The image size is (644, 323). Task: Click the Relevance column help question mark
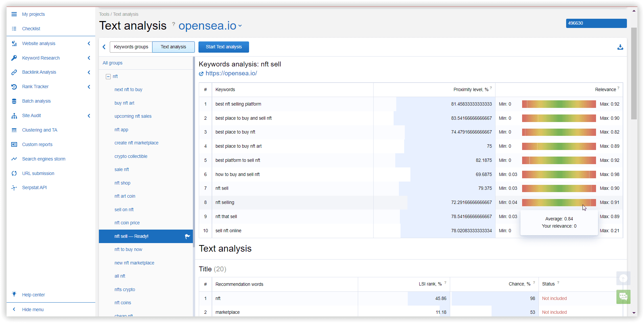coord(618,88)
